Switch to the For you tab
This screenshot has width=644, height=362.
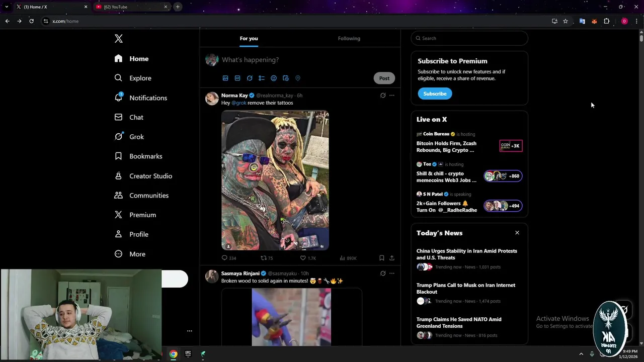pyautogui.click(x=249, y=38)
